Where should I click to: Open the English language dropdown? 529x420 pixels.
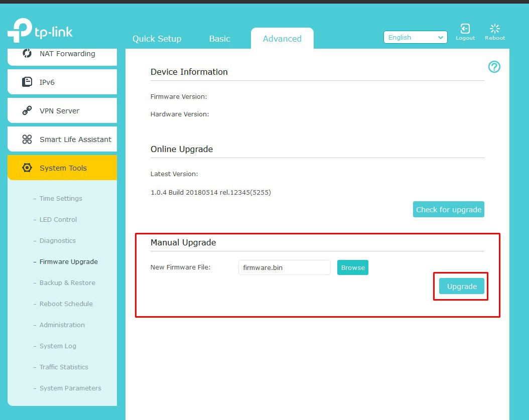tap(415, 38)
